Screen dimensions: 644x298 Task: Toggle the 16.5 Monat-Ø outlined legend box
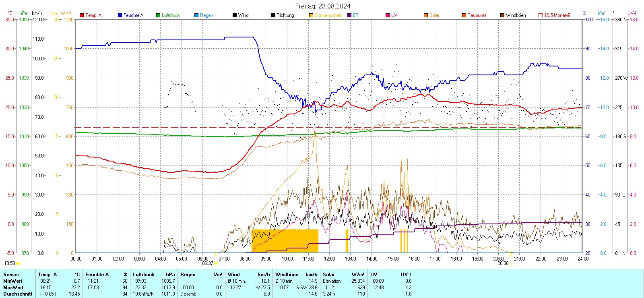[541, 15]
